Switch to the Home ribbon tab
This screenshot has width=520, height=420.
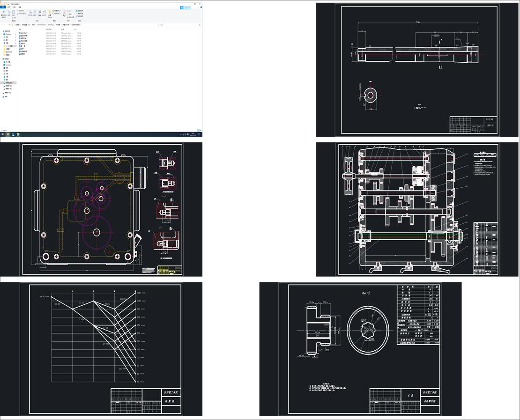click(x=8, y=7)
